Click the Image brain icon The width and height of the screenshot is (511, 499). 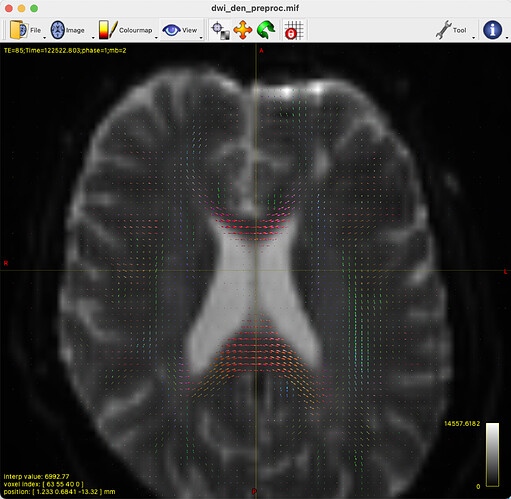click(57, 30)
